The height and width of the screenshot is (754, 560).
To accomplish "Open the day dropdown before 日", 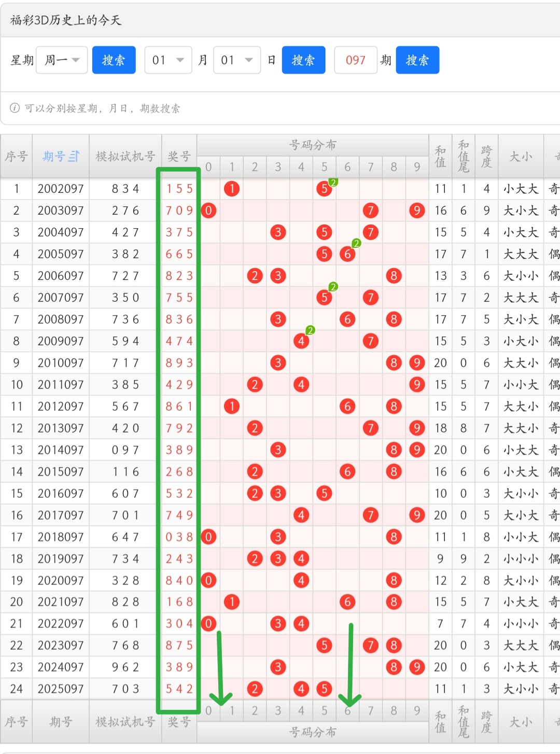I will (x=236, y=60).
